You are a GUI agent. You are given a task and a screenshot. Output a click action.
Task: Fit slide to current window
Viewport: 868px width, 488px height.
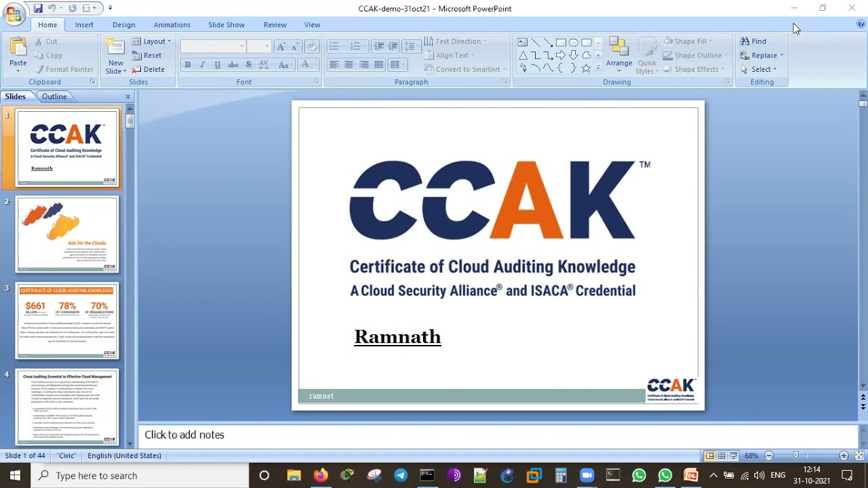860,455
